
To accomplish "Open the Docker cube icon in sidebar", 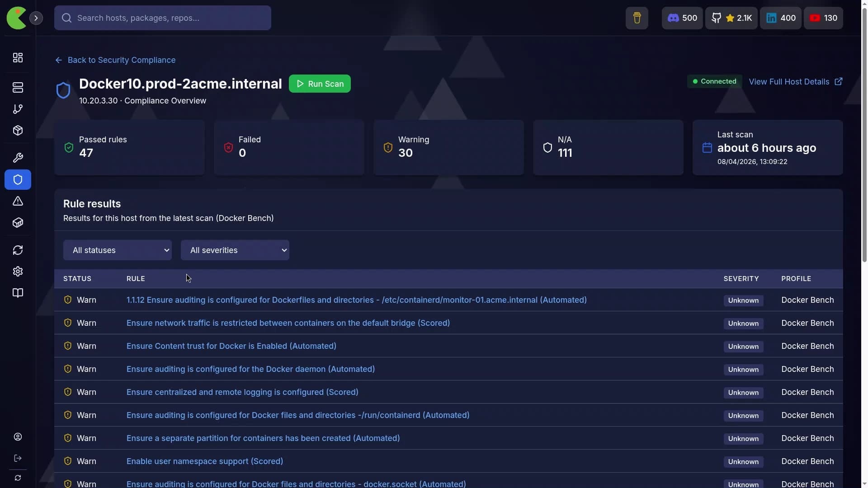I will click(18, 223).
